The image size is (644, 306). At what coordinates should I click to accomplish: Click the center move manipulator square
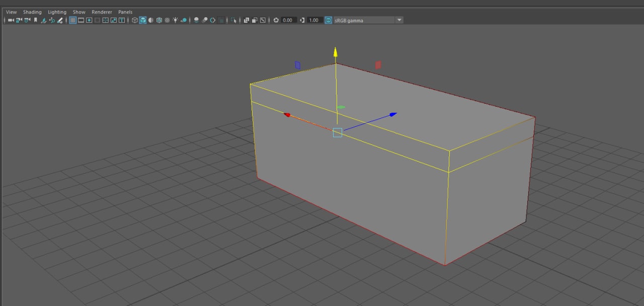337,132
